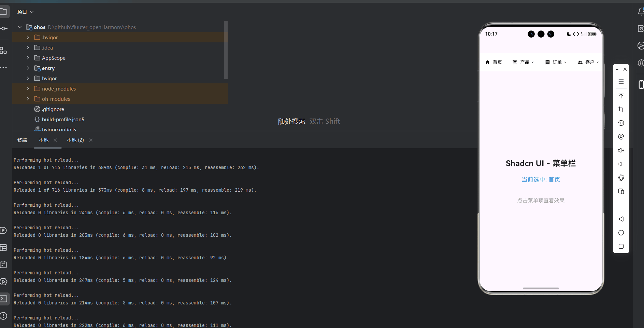Tap the emulator Home circle button
The width and height of the screenshot is (644, 328).
(x=621, y=233)
